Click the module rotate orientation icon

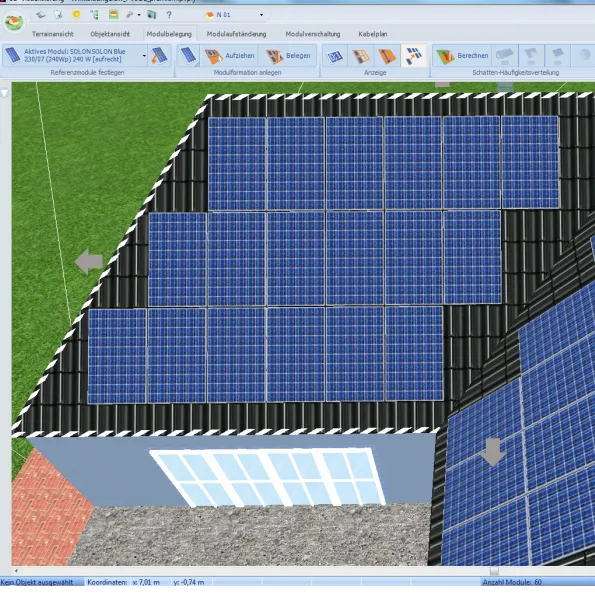(159, 55)
